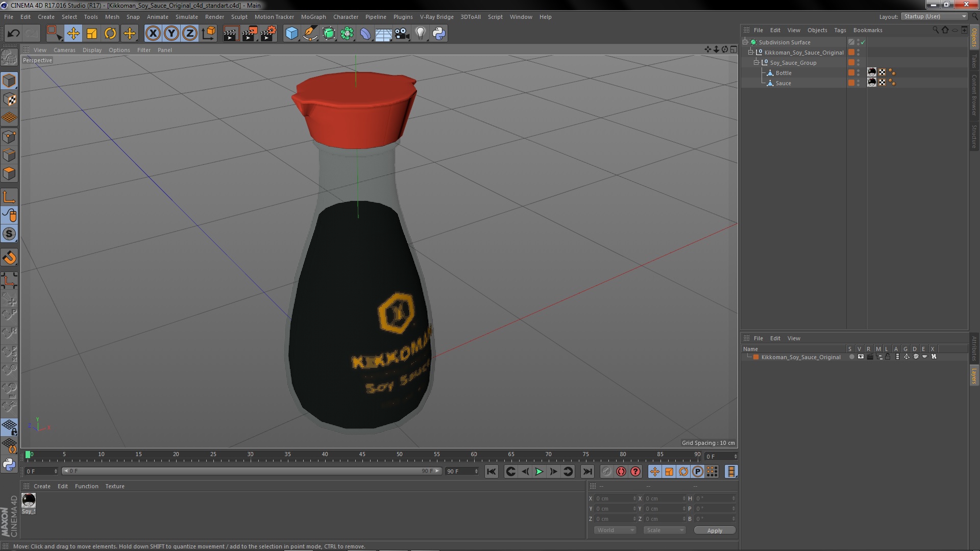Add a Camera object from toolbar
This screenshot has height=551, width=980.
point(402,34)
